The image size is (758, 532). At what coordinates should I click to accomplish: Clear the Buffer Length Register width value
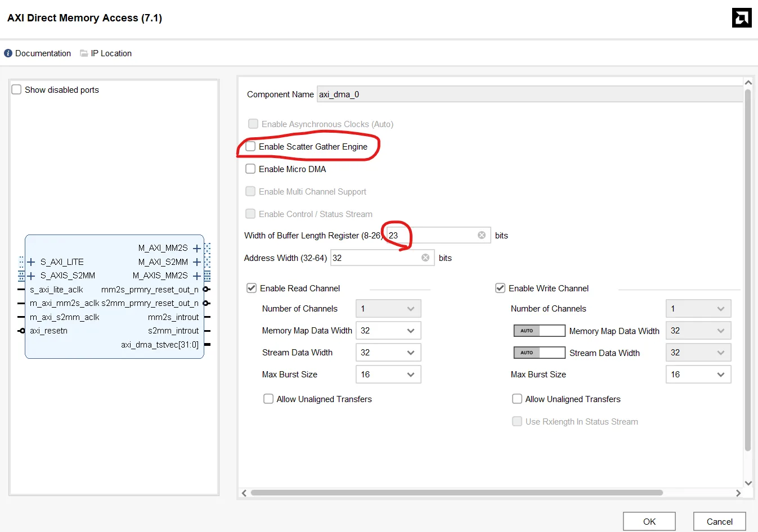point(482,235)
